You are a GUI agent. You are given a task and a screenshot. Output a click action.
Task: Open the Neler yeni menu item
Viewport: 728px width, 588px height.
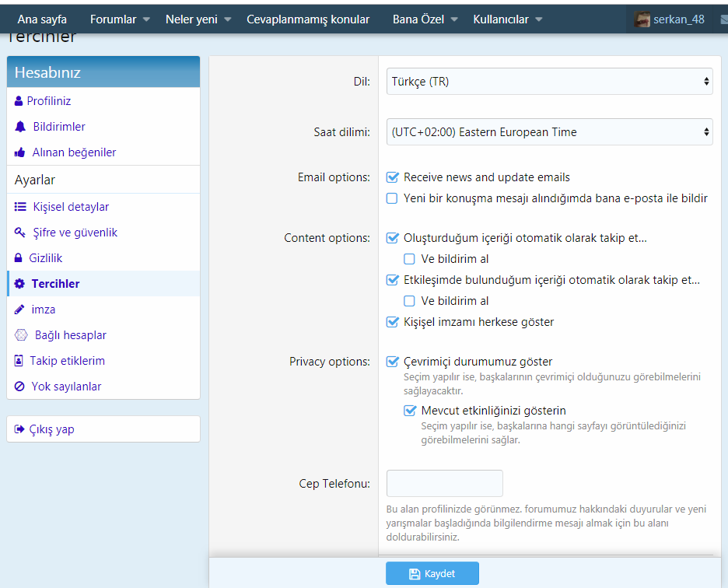click(191, 19)
